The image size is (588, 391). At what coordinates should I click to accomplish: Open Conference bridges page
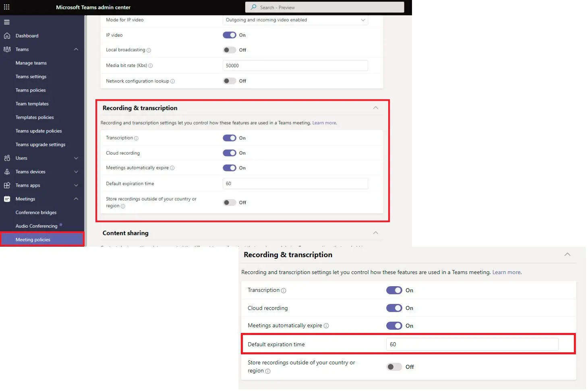[x=36, y=212]
